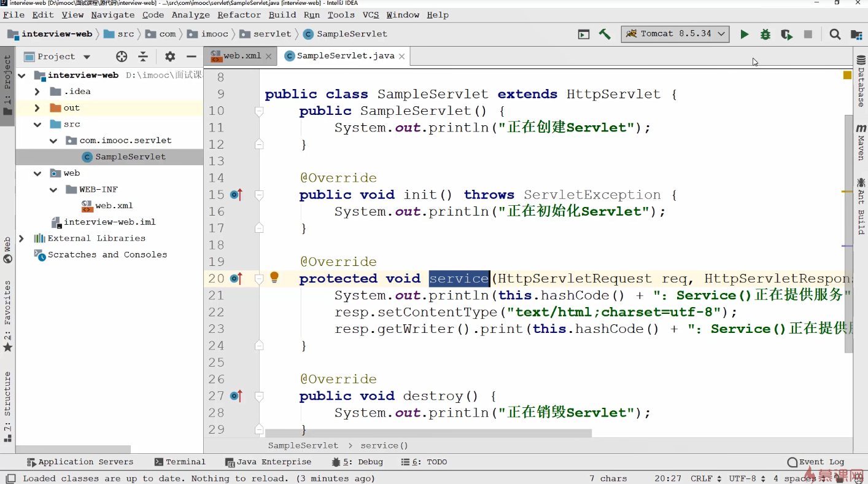Click the editor horizontal scrollbar
Viewport: 868px width, 484px height.
tap(428, 433)
